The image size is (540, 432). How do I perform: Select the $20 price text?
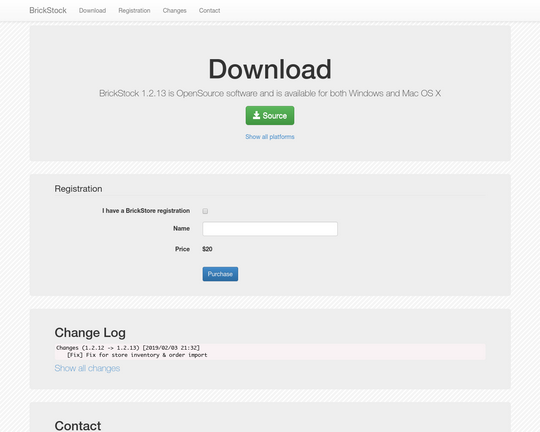(x=207, y=249)
